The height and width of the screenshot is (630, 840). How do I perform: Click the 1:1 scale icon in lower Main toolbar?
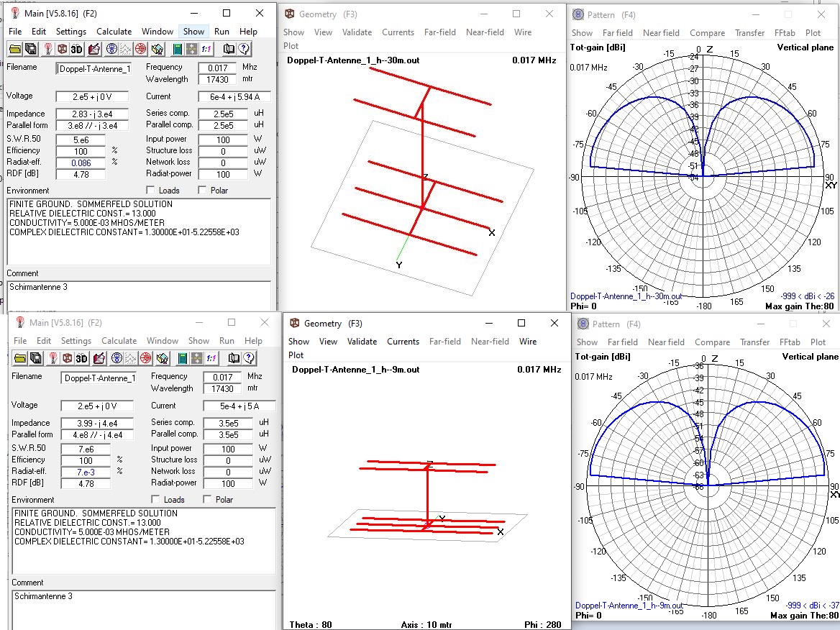click(211, 358)
